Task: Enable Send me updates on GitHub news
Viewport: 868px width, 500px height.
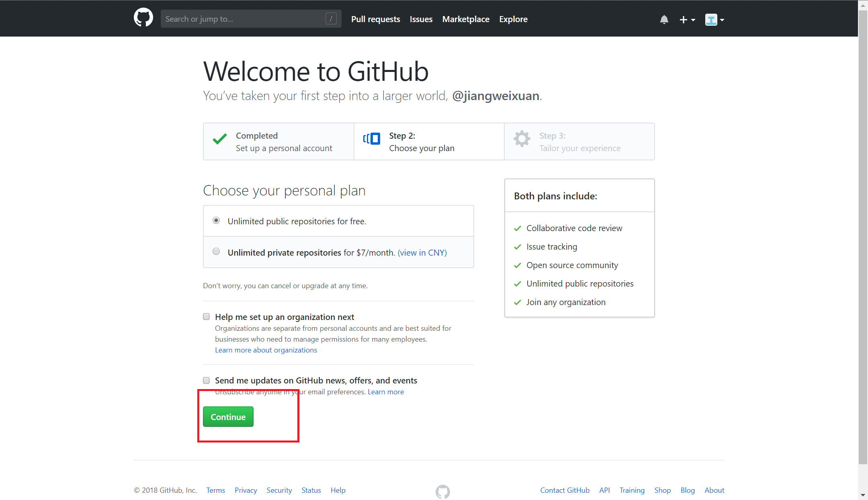Action: coord(207,380)
